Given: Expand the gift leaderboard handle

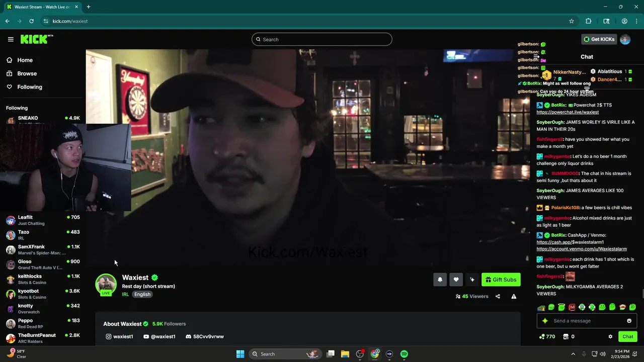Looking at the screenshot, I should [x=587, y=88].
